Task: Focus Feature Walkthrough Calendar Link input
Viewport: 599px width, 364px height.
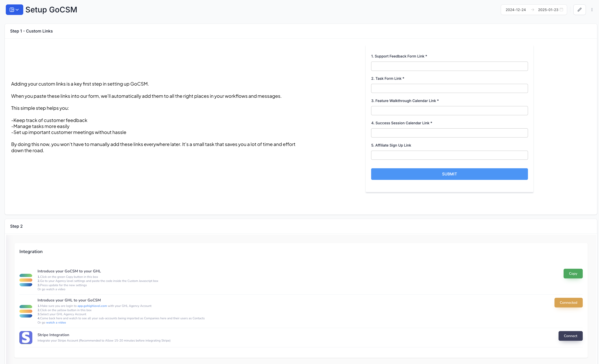Action: pyautogui.click(x=449, y=111)
